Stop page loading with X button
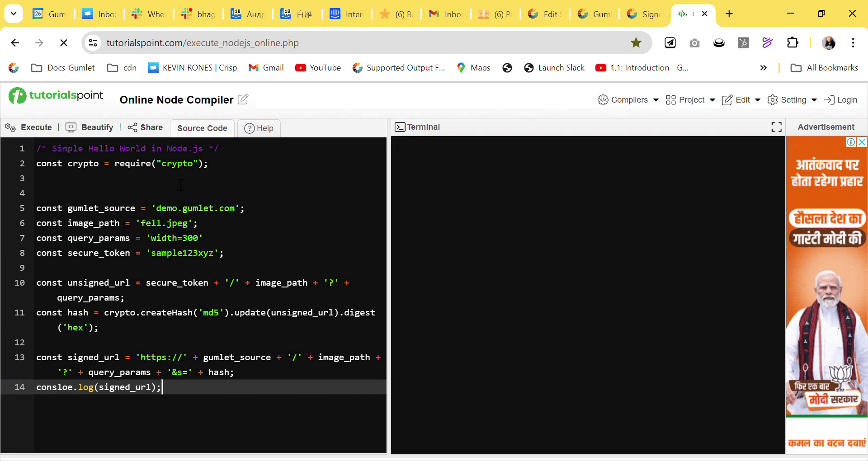This screenshot has height=461, width=868. (64, 43)
